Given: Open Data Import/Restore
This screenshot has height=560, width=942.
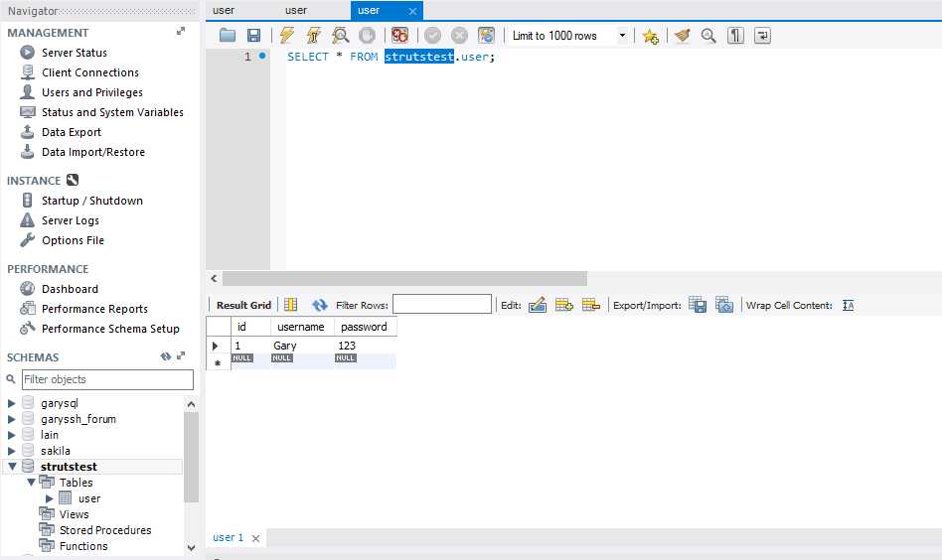Looking at the screenshot, I should (x=93, y=152).
